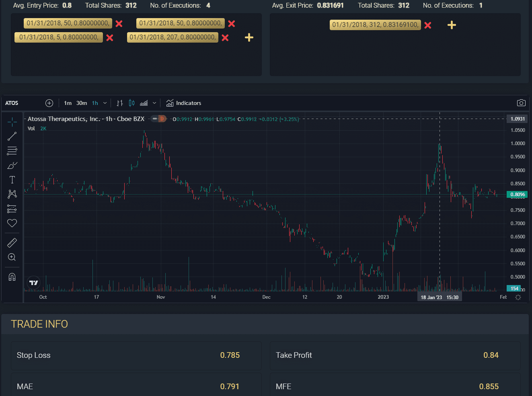Expand the time interval dropdown
Viewport: 532px width, 396px height.
point(105,103)
